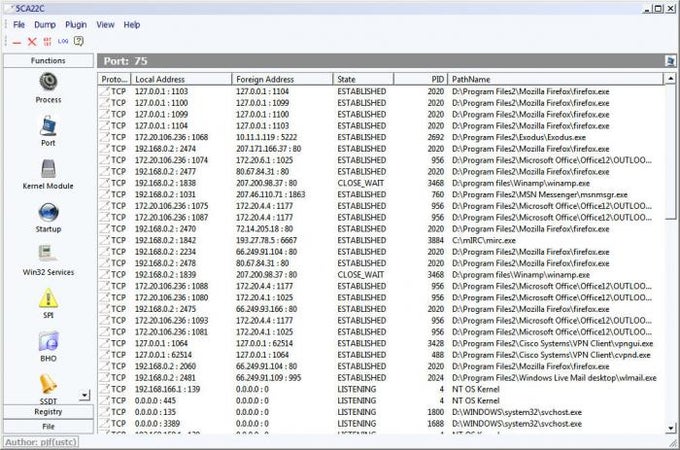Select foreign address 10.11.1.119 : 5222
The width and height of the screenshot is (680, 450).
tap(266, 137)
